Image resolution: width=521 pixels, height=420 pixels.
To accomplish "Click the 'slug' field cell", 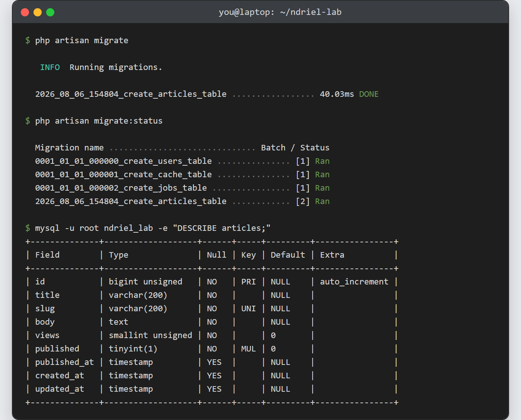I will point(45,309).
